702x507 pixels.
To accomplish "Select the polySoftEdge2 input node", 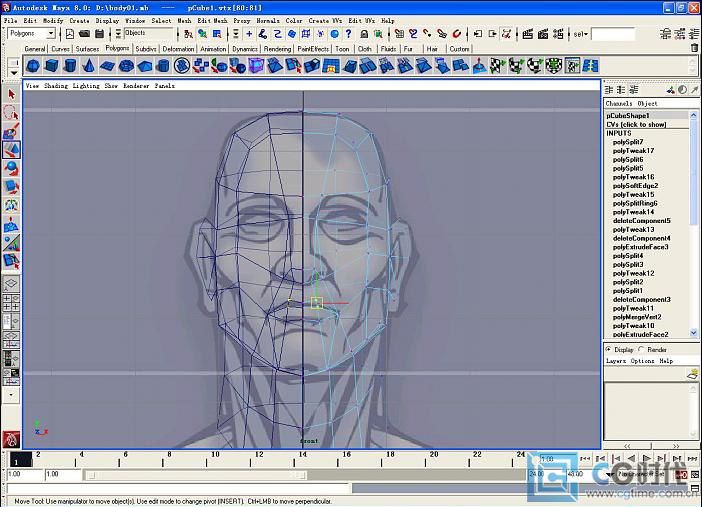I will click(636, 186).
